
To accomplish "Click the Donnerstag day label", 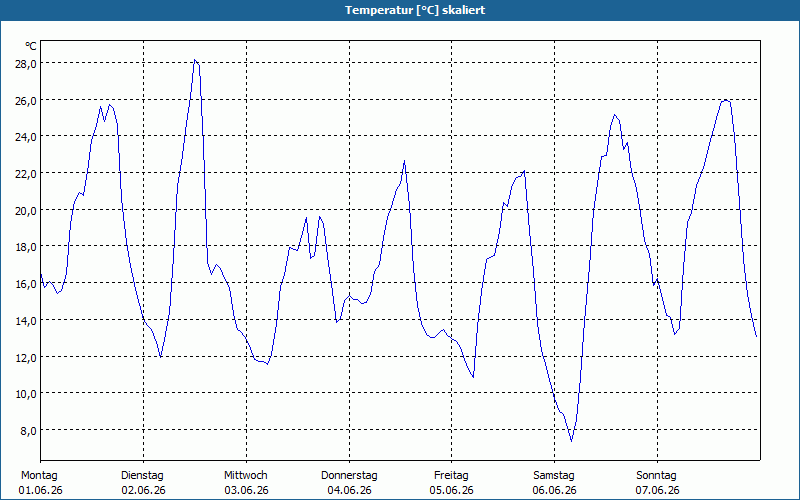I will pos(349,476).
